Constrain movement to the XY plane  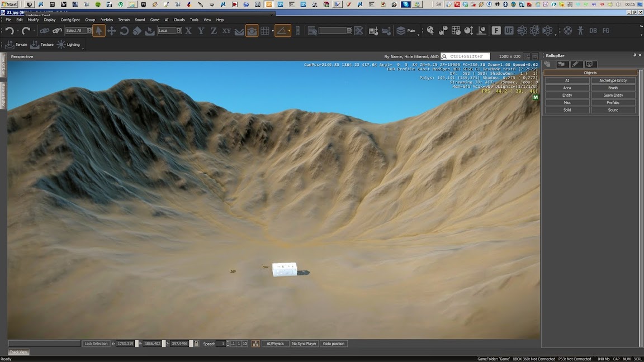click(226, 31)
